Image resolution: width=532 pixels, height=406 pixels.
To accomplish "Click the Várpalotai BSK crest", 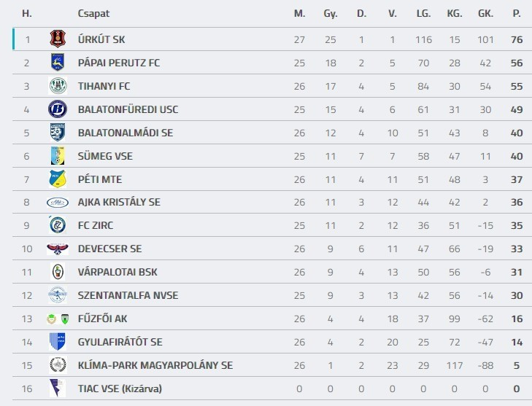I will 58,272.
